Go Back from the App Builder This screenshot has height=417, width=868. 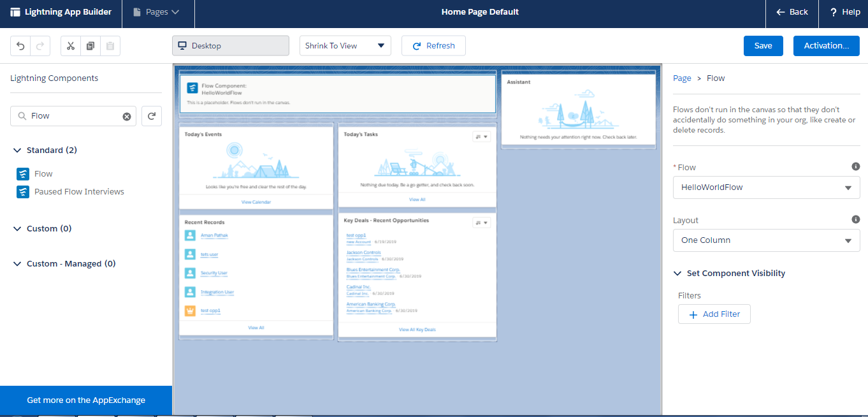click(x=792, y=12)
